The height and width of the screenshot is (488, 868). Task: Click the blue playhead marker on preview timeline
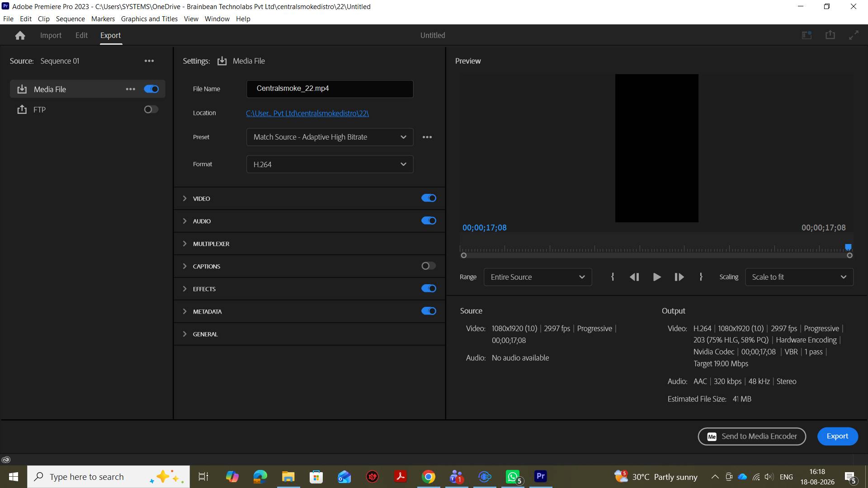click(848, 247)
